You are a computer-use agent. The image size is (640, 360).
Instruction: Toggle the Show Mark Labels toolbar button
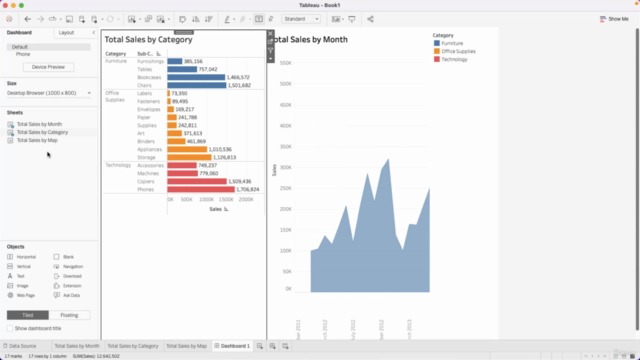tap(259, 19)
